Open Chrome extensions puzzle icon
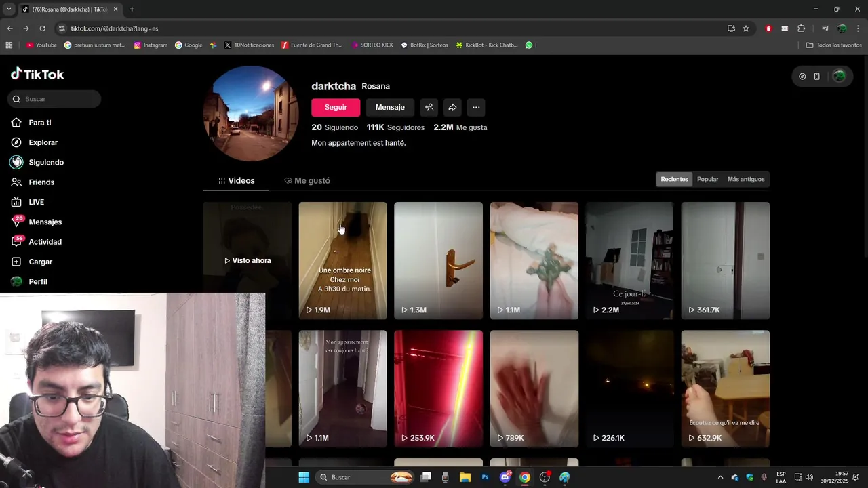The height and width of the screenshot is (488, 868). click(802, 28)
